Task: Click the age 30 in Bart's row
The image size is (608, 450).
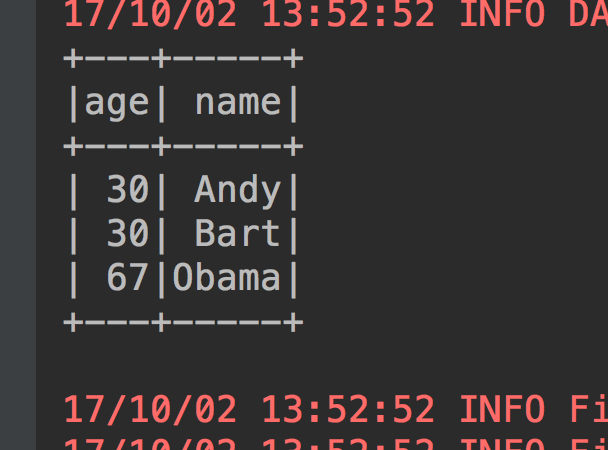Action: point(128,233)
